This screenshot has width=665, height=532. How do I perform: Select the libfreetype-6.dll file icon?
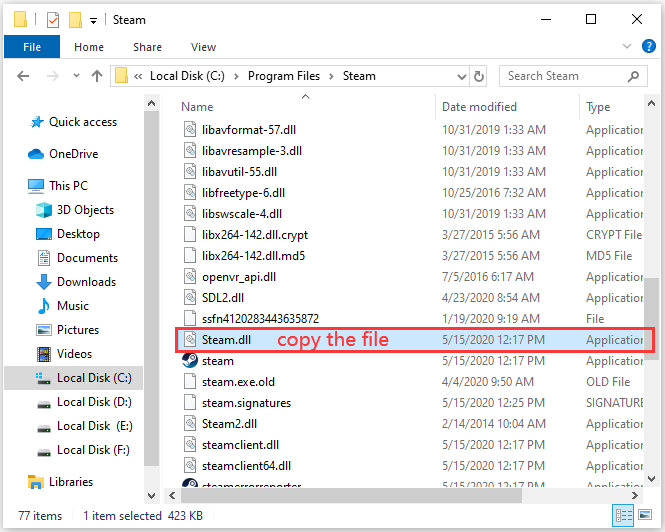coord(190,193)
